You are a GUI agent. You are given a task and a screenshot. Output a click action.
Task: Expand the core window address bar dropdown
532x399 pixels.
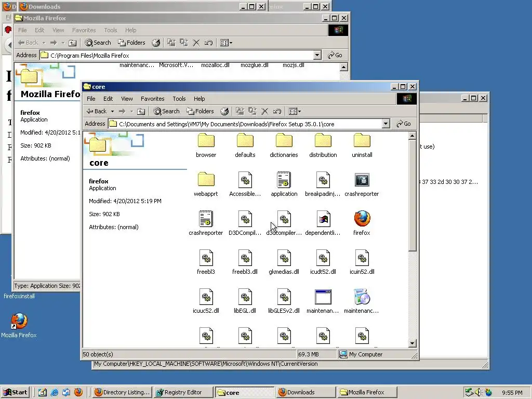(x=385, y=124)
